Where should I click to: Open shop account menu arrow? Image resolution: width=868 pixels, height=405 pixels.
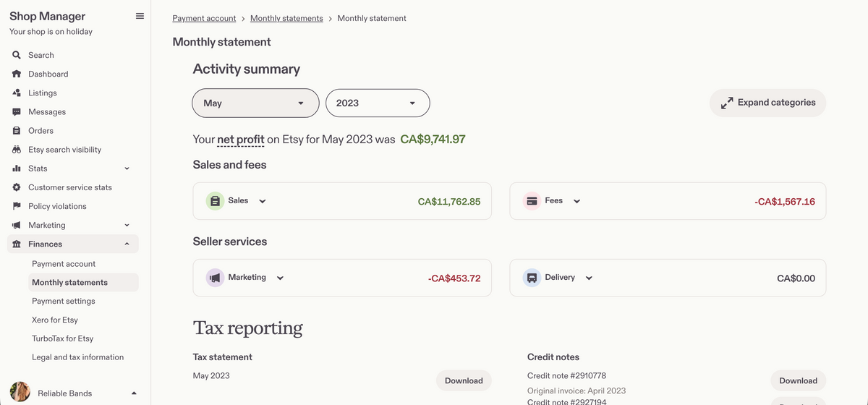(134, 393)
